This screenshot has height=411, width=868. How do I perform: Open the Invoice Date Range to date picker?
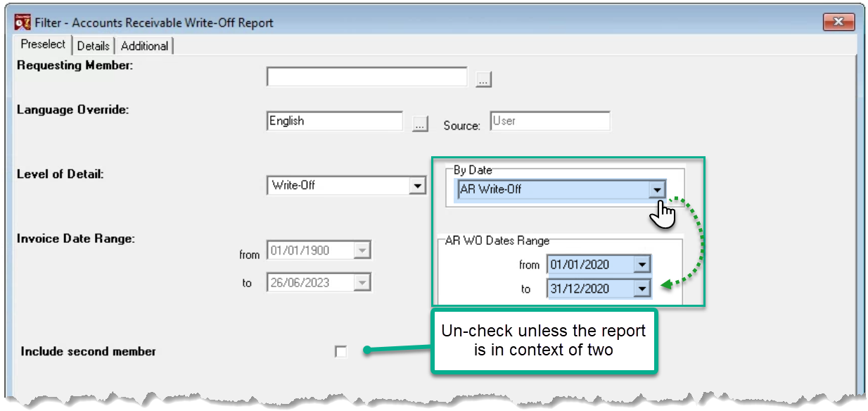coord(362,283)
